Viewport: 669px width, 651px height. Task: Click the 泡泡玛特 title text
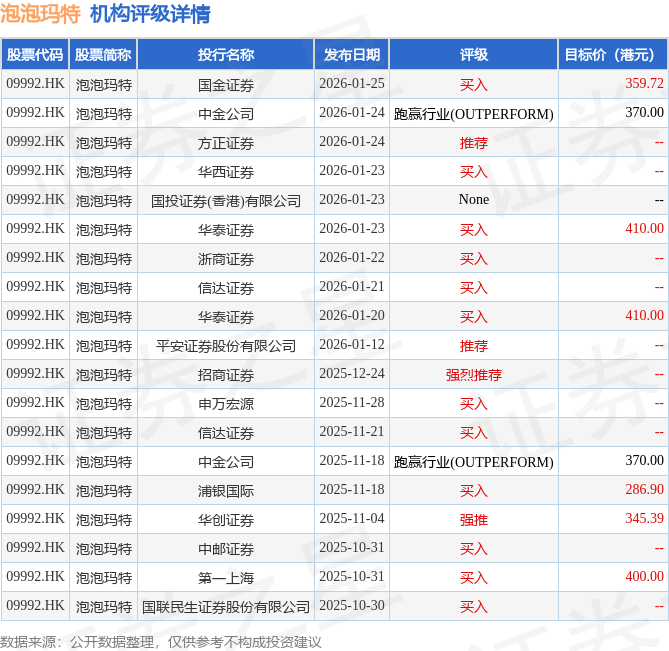click(40, 14)
